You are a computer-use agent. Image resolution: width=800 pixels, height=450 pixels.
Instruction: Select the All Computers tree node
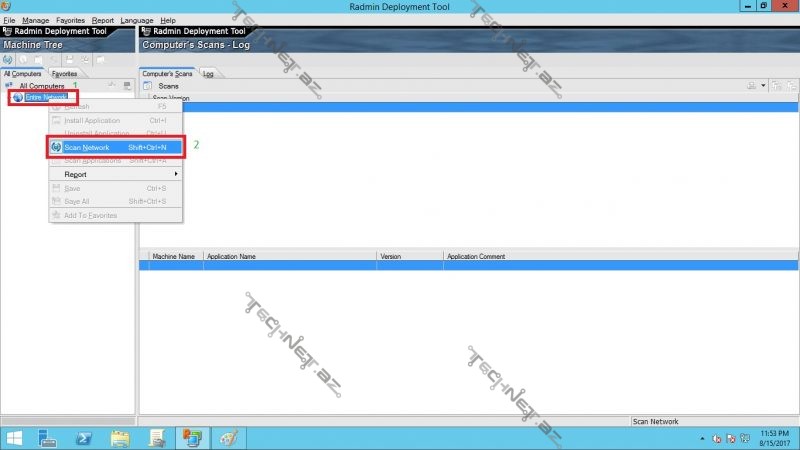[x=42, y=86]
